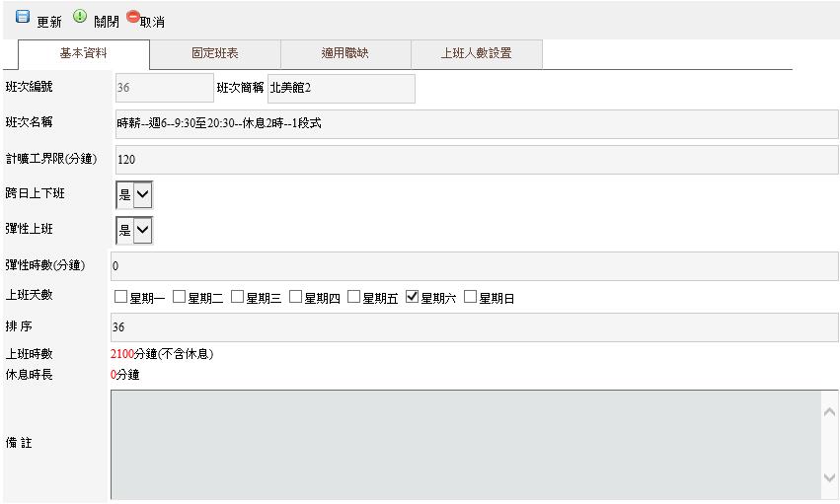Click the 備註 scrollbar down arrow
The width and height of the screenshot is (840, 504).
(x=829, y=477)
